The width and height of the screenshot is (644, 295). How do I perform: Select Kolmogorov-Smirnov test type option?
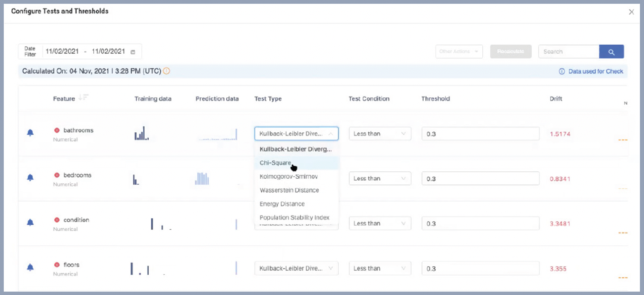click(297, 176)
